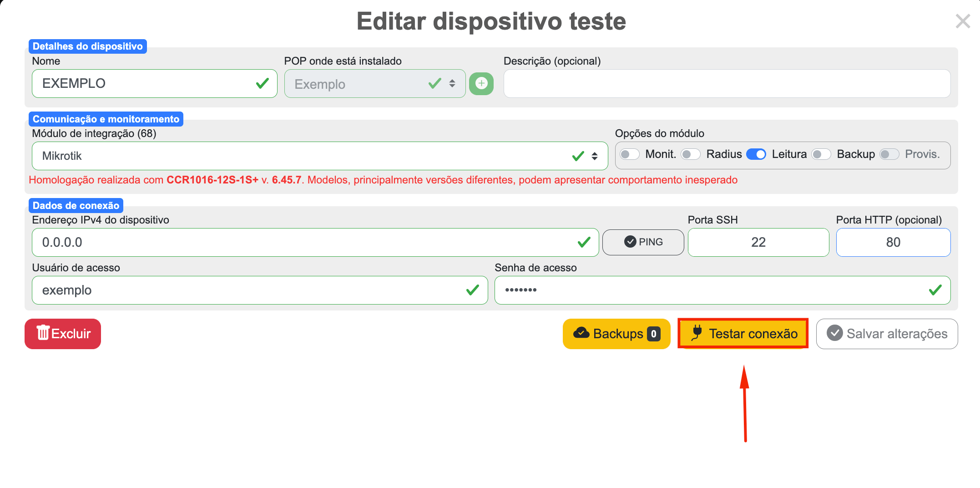
Task: Click the gray check icon on Salvar alterações
Action: click(x=835, y=334)
